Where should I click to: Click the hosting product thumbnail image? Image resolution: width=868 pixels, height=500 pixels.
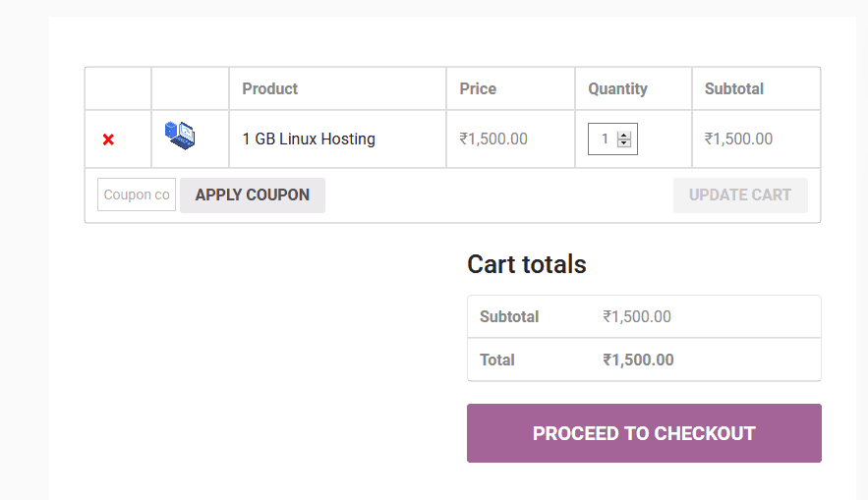pyautogui.click(x=180, y=136)
